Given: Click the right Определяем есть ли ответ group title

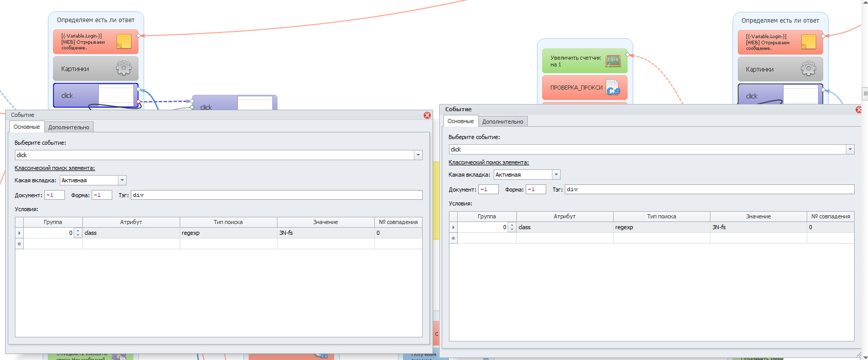Looking at the screenshot, I should click(780, 21).
